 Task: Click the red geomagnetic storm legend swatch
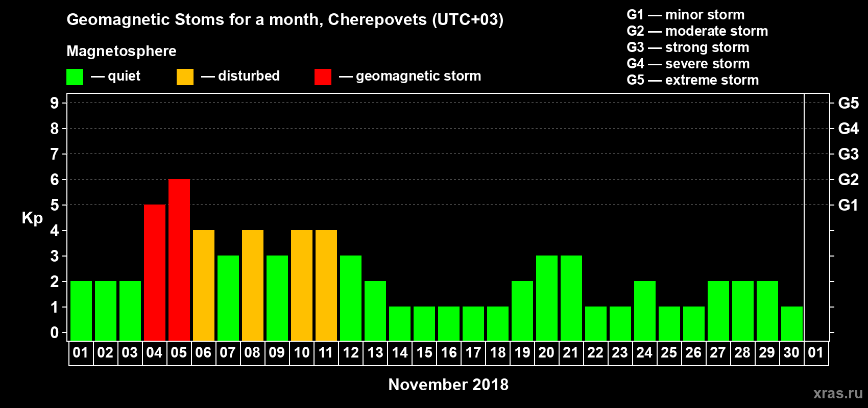click(x=323, y=77)
